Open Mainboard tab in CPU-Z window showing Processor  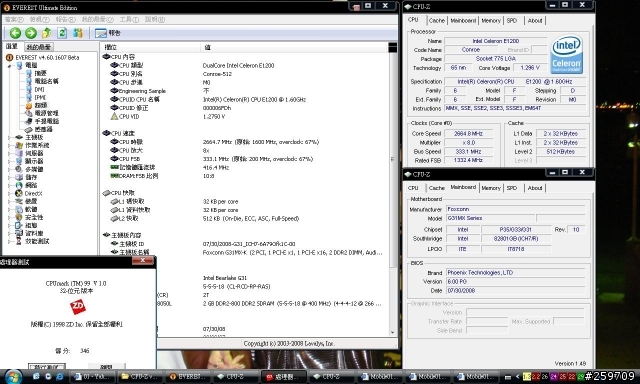[463, 20]
